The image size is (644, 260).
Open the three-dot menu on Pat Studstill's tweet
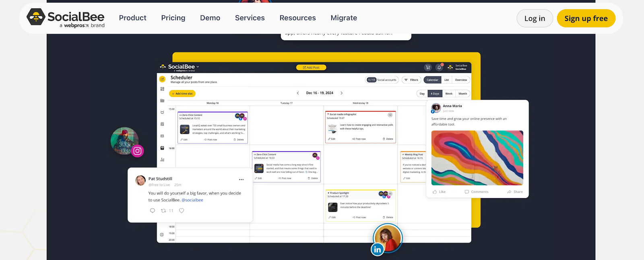point(241,180)
